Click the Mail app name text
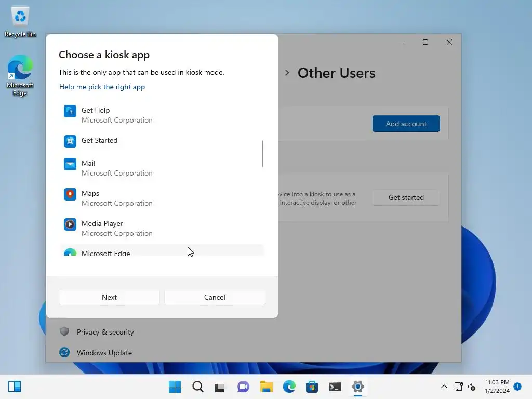 point(88,163)
